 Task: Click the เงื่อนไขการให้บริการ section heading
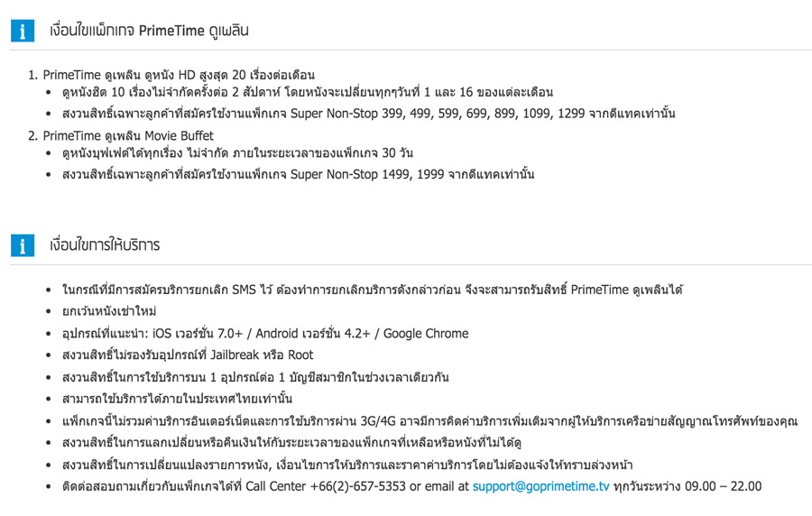tap(106, 245)
